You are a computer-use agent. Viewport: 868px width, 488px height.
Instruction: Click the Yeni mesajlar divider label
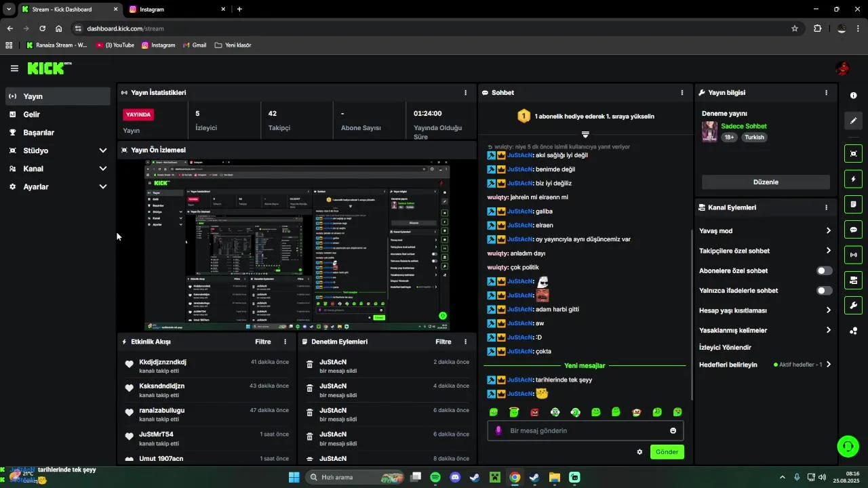(585, 365)
